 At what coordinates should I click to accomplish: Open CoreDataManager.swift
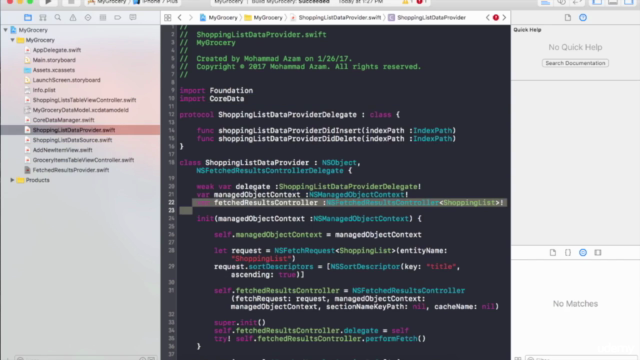coord(63,120)
